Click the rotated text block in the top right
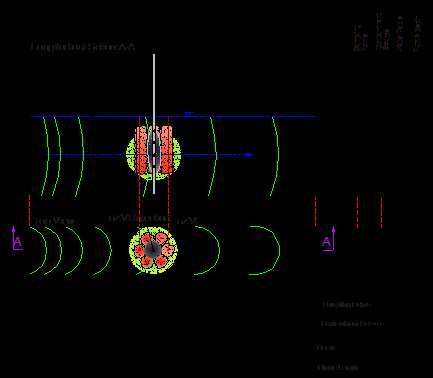 click(388, 32)
